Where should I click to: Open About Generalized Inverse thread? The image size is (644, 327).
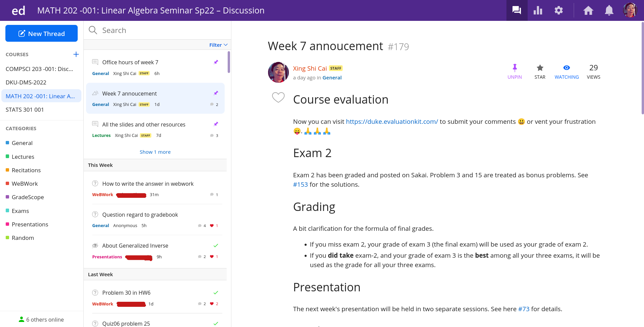coord(155,251)
